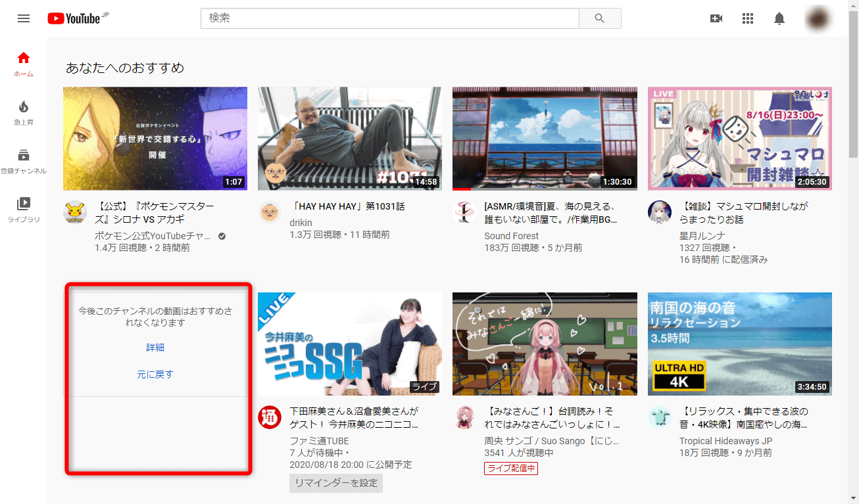Open title 【リラックス・集中できる波の音
This screenshot has width=859, height=504.
pyautogui.click(x=744, y=418)
